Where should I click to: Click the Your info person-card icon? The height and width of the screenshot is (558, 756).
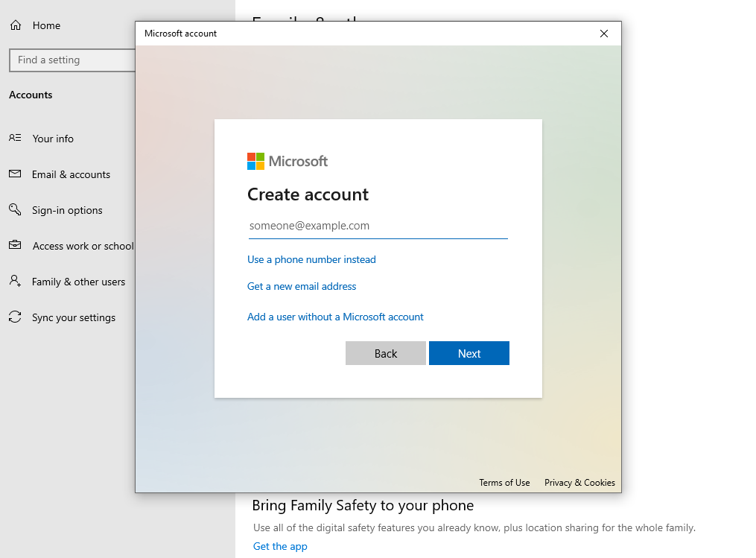coord(15,138)
